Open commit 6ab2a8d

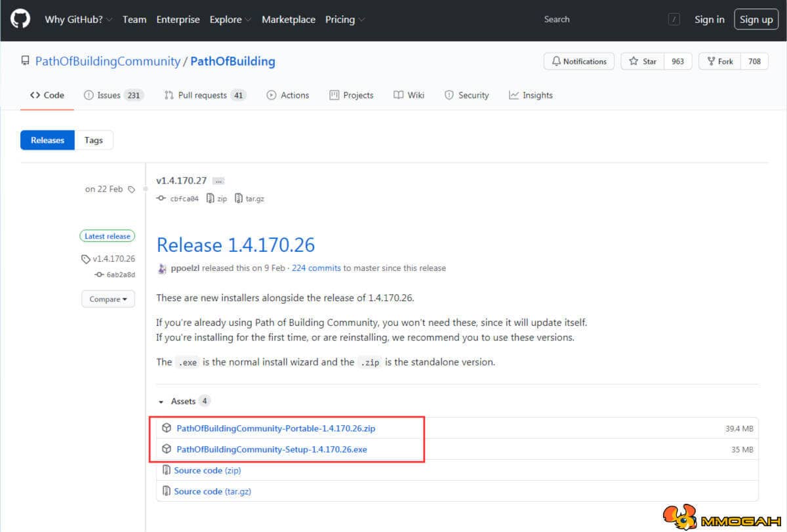pyautogui.click(x=115, y=275)
